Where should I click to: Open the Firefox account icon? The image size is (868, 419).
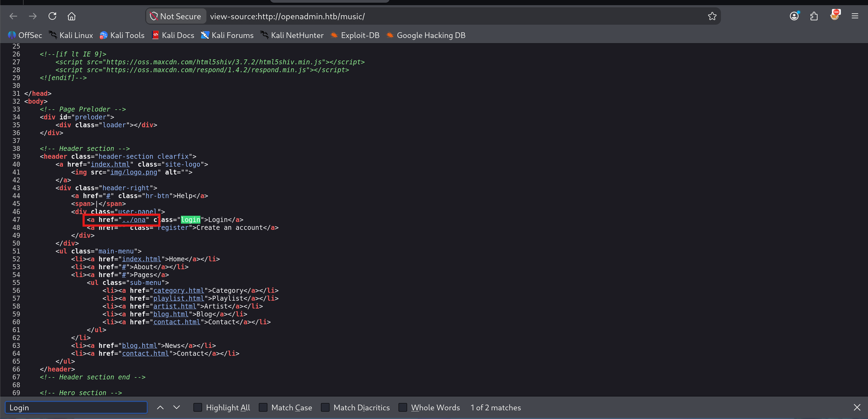click(x=794, y=16)
